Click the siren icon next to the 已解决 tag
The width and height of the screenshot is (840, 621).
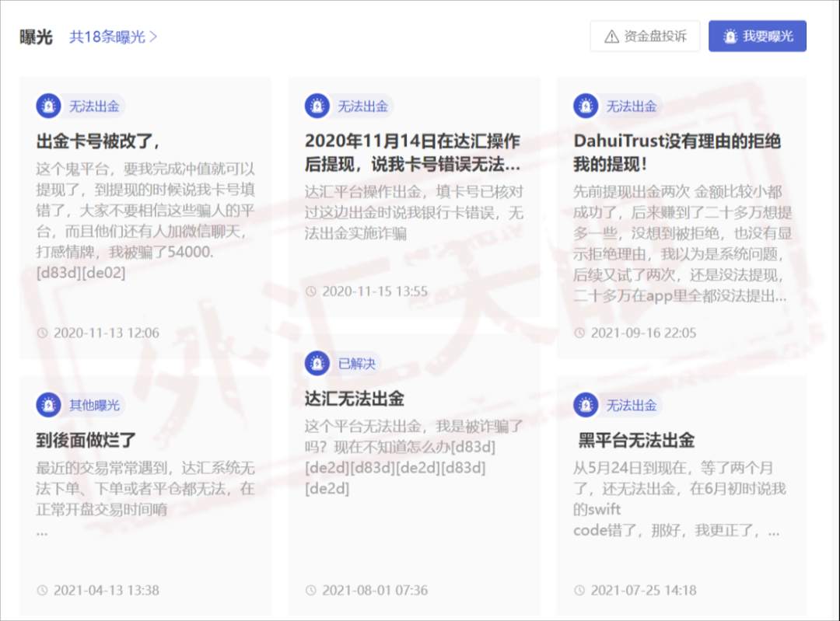(317, 363)
